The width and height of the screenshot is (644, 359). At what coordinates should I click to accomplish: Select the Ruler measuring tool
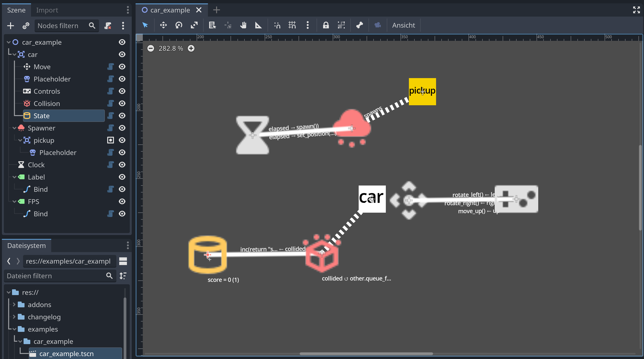[x=258, y=25]
